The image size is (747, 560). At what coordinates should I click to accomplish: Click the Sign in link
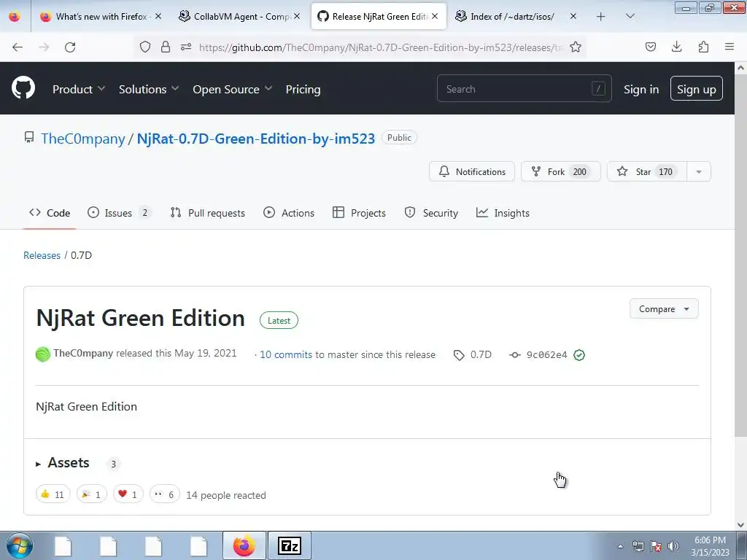click(641, 89)
